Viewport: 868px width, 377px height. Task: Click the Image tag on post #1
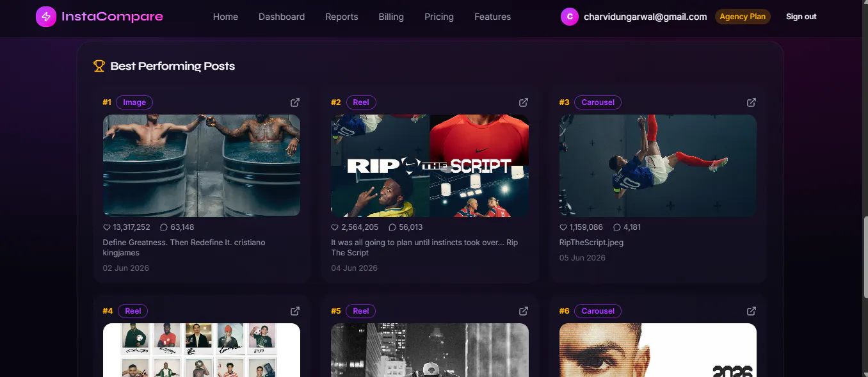[134, 102]
